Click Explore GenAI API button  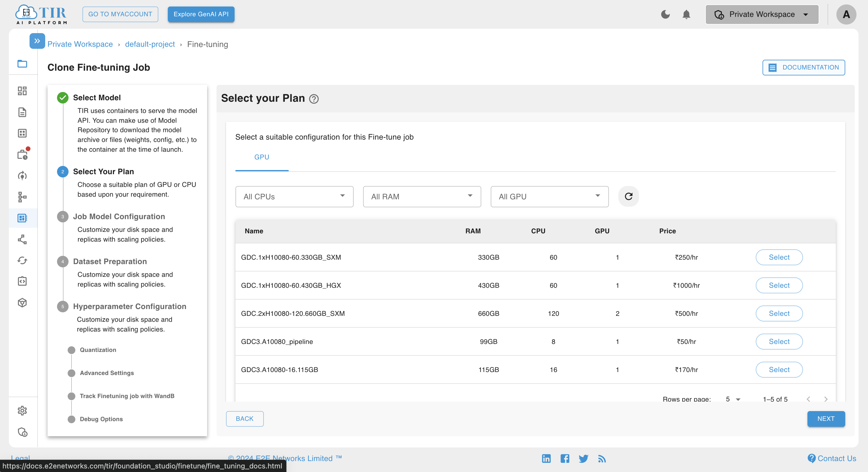click(x=201, y=14)
